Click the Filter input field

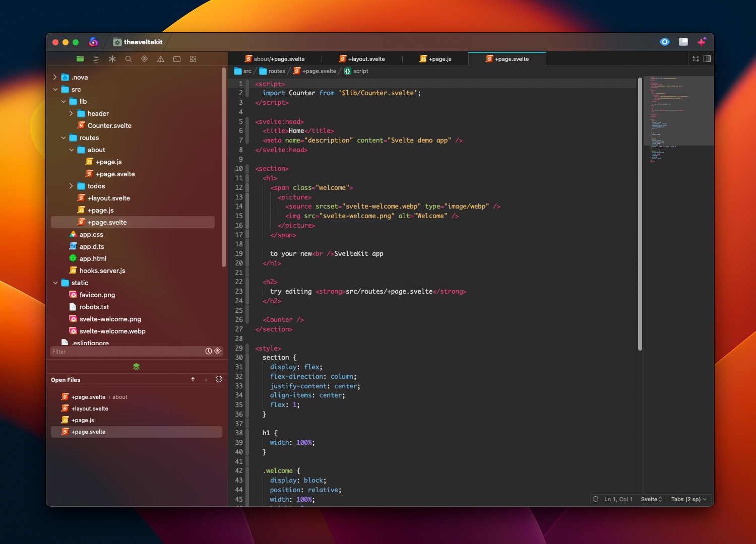pos(126,352)
